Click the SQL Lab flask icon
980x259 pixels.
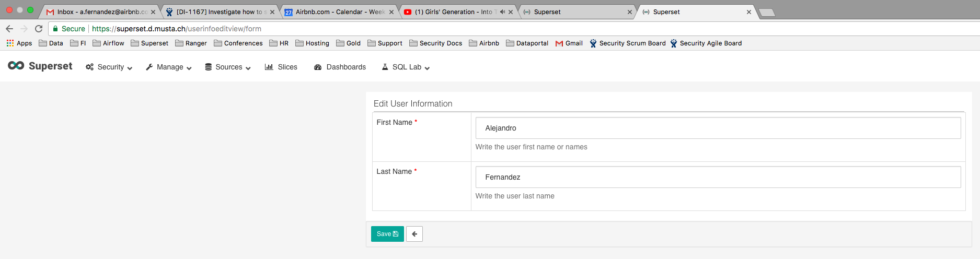point(385,67)
